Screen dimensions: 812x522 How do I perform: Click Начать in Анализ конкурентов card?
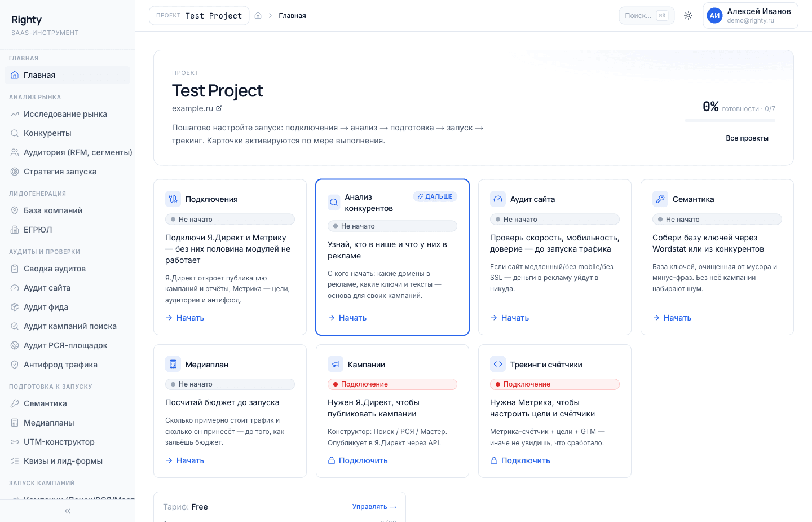[x=347, y=318]
